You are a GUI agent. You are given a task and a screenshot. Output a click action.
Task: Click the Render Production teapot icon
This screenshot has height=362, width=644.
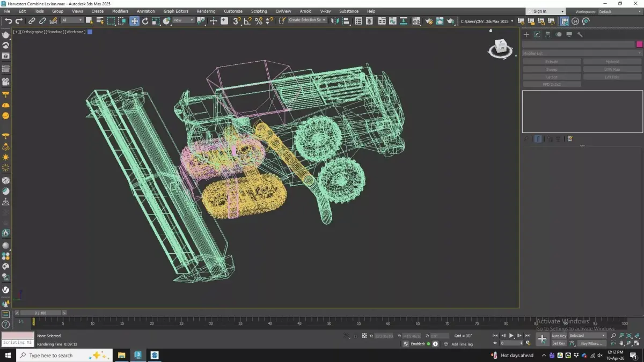450,21
